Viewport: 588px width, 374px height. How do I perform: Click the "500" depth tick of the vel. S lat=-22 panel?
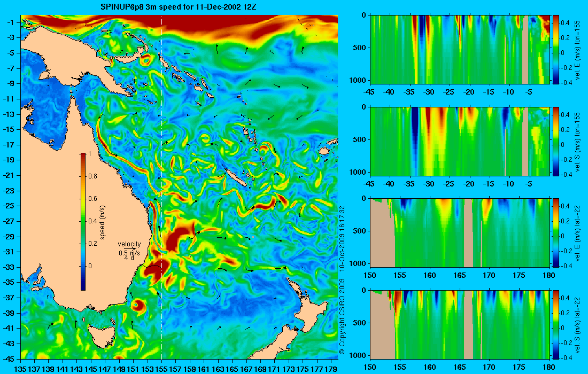pos(360,323)
